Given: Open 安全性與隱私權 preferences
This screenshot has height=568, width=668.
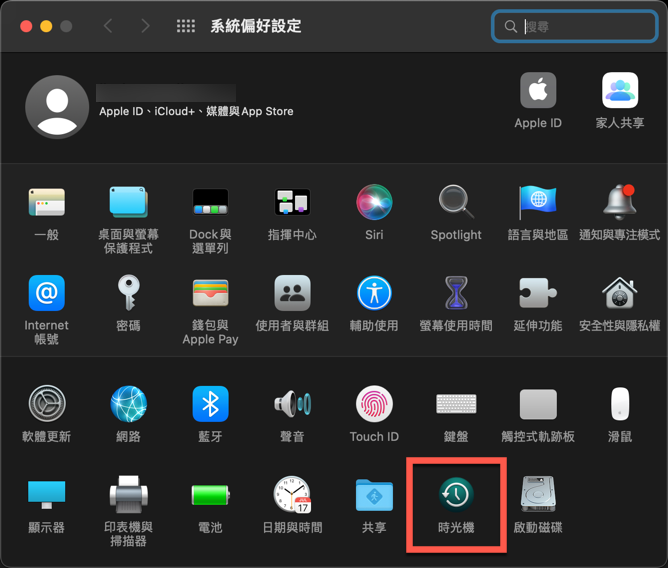Looking at the screenshot, I should [619, 293].
